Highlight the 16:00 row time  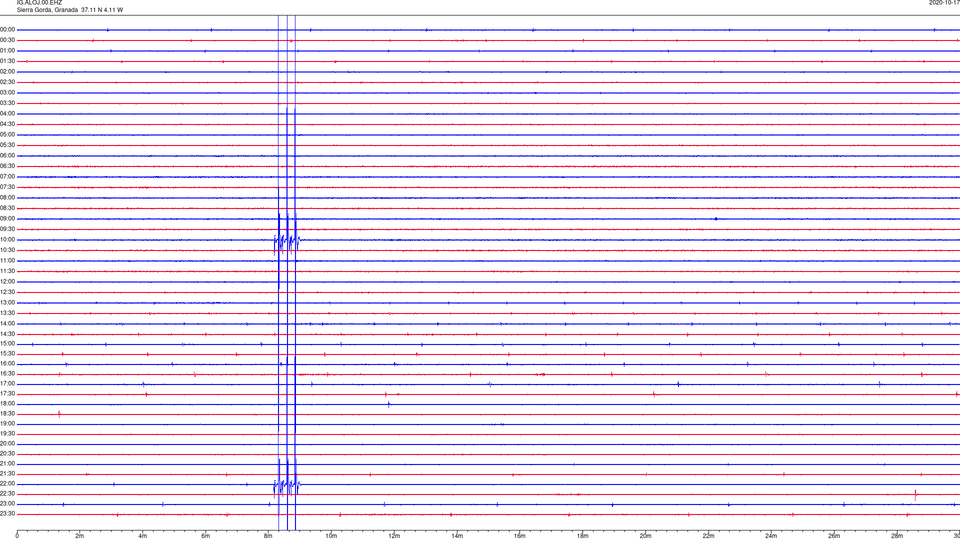7,364
